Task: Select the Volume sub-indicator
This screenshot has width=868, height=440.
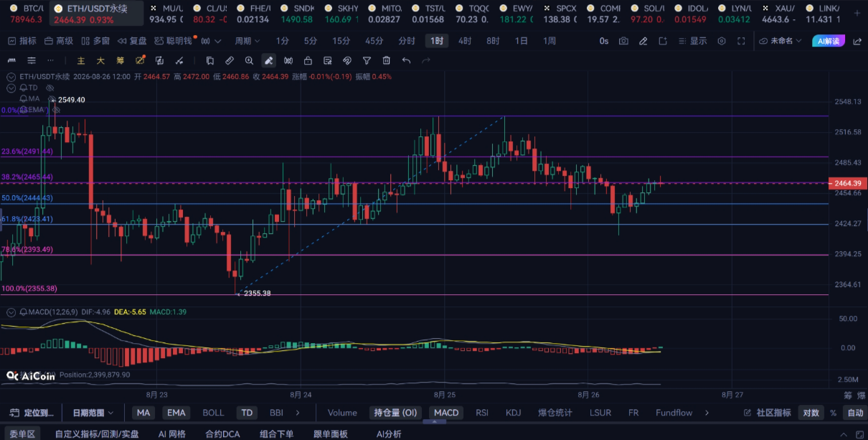Action: pyautogui.click(x=342, y=413)
